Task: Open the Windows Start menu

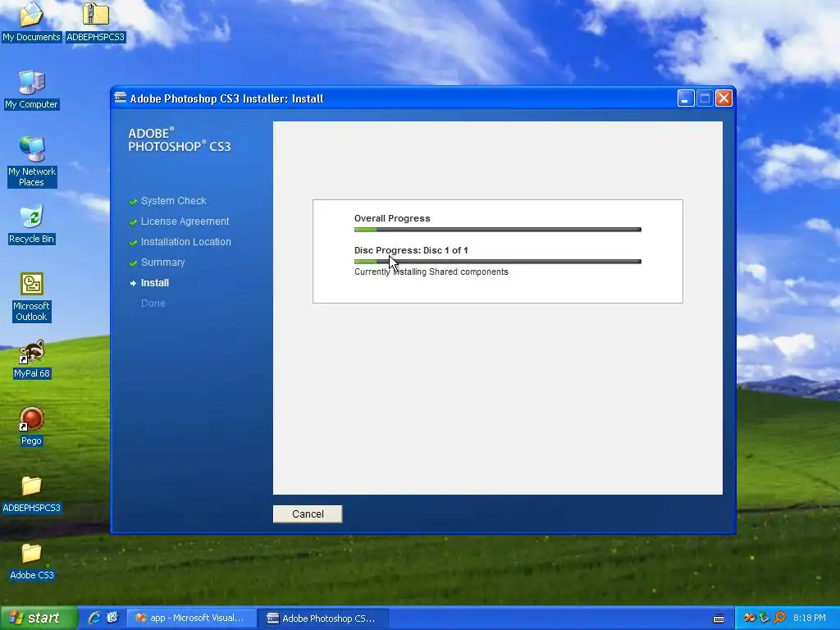Action: pos(38,618)
